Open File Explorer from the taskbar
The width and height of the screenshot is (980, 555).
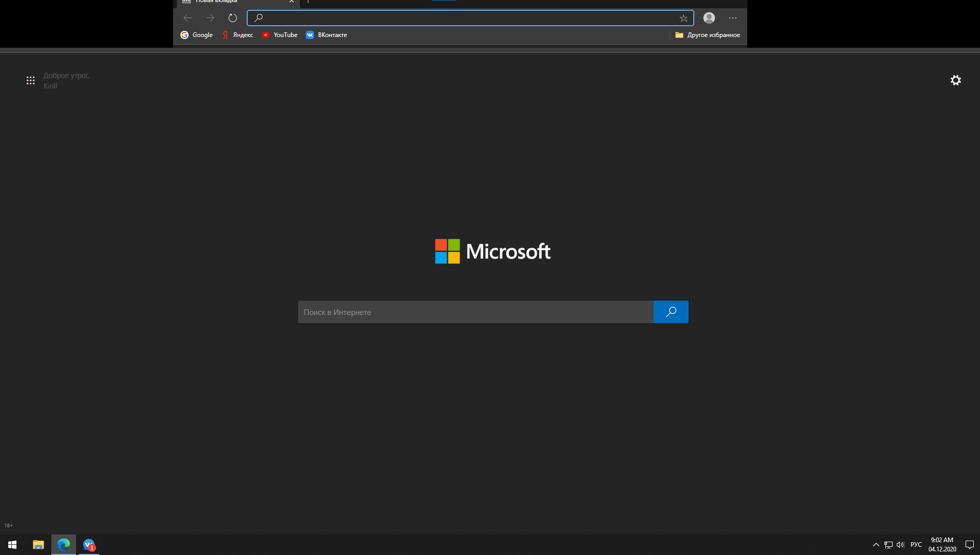39,545
